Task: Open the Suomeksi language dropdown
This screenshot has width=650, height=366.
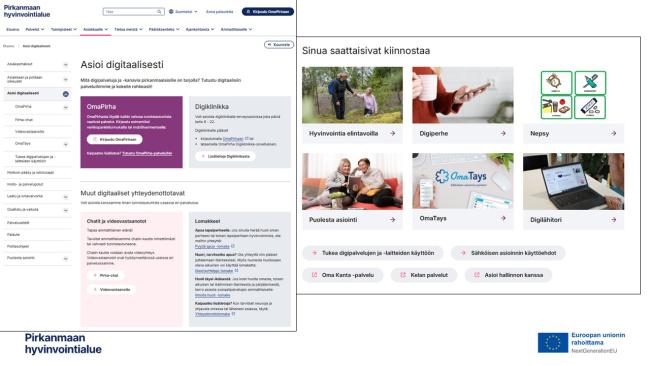Action: pyautogui.click(x=183, y=12)
